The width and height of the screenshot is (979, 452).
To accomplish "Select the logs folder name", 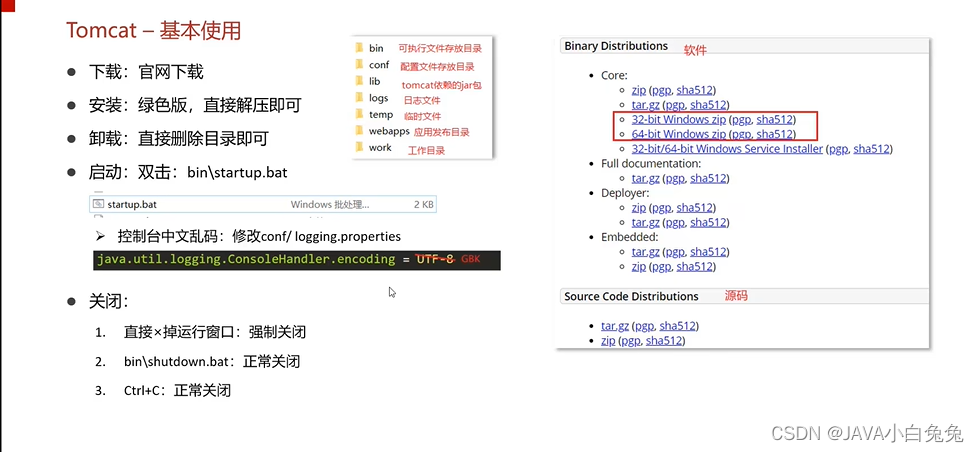I will coord(378,98).
